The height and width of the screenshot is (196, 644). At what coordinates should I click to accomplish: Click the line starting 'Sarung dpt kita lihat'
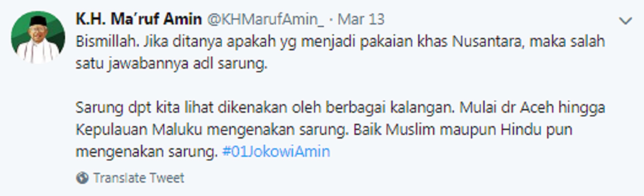[x=340, y=108]
